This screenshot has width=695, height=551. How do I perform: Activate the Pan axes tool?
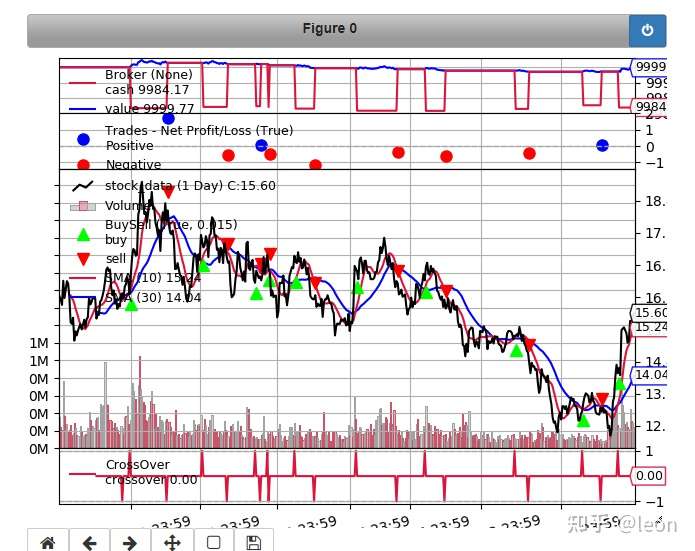tap(172, 542)
